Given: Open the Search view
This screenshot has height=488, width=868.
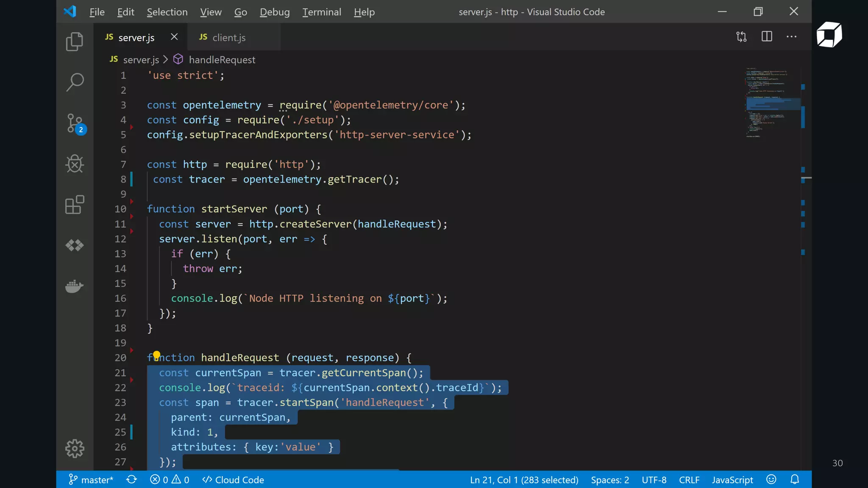Looking at the screenshot, I should point(75,82).
